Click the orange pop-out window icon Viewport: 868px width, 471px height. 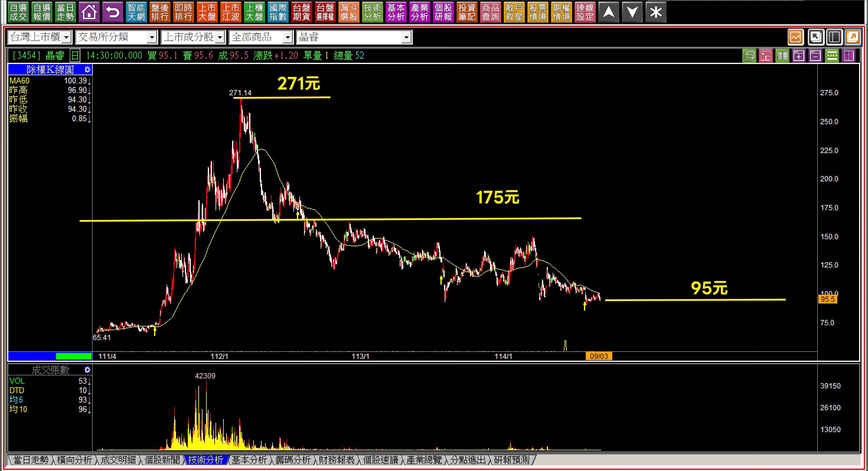853,37
